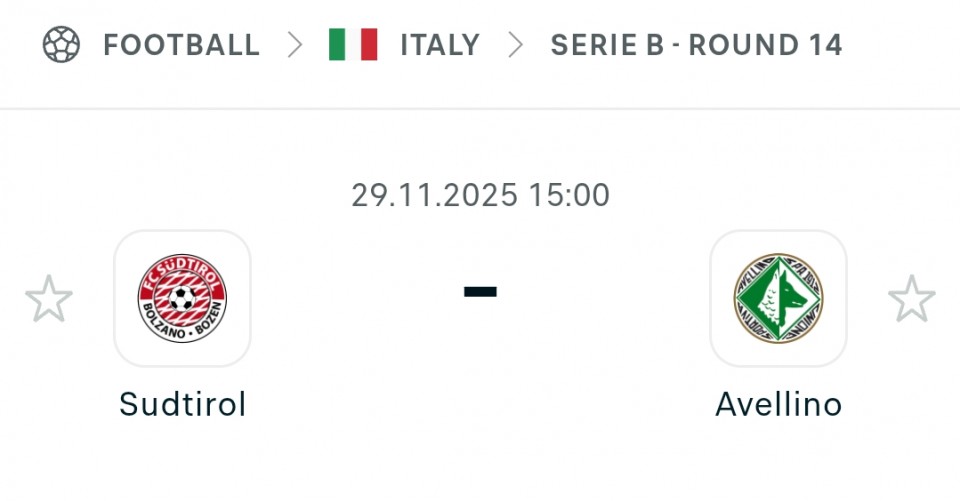
Task: Open the FC Südtirol team crest
Action: 182,298
